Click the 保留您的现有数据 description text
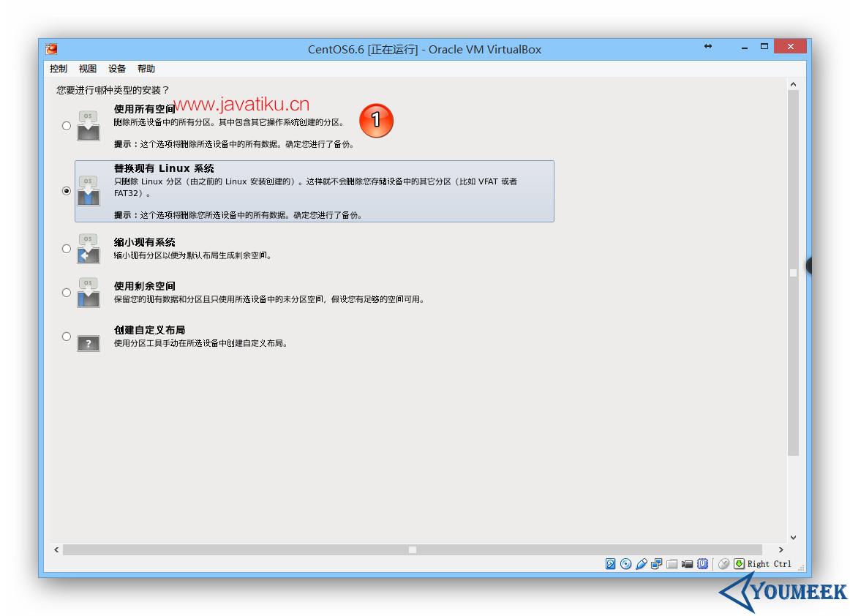The width and height of the screenshot is (850, 616). [269, 299]
